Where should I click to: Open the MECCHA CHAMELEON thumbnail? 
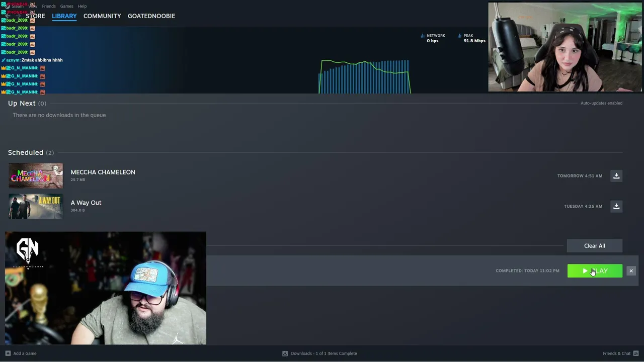36,175
